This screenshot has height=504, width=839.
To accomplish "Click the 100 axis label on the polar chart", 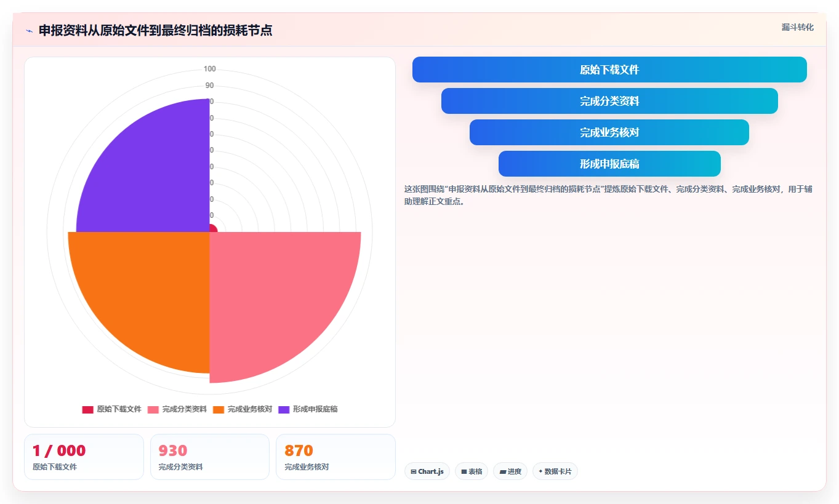I will [210, 69].
